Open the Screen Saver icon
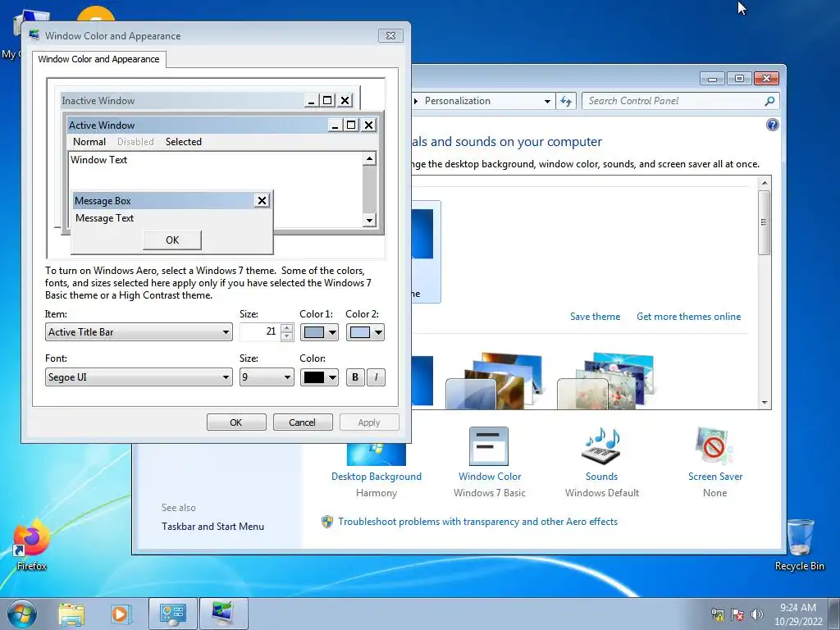The image size is (840, 630). pyautogui.click(x=714, y=445)
